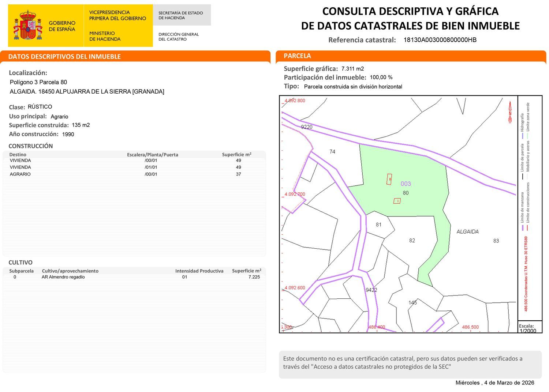The image size is (549, 392).
Task: Select the lower red building outline in parcel 80
Action: coord(397,201)
